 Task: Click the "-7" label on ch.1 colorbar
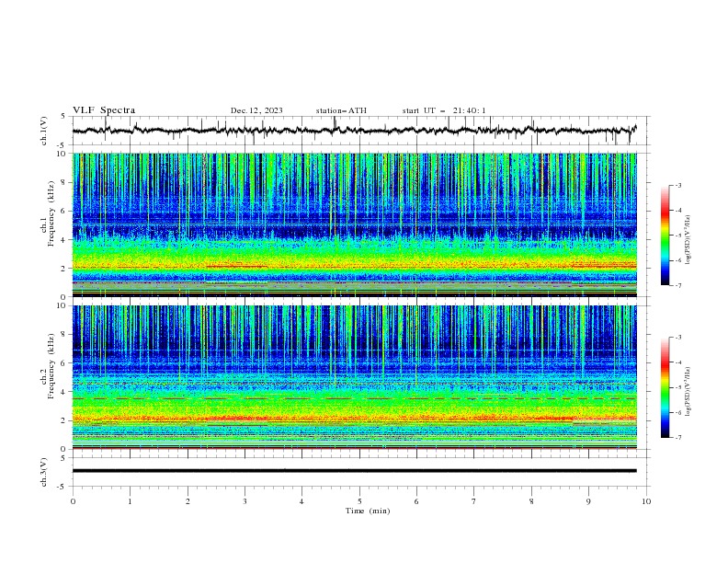[x=677, y=285]
